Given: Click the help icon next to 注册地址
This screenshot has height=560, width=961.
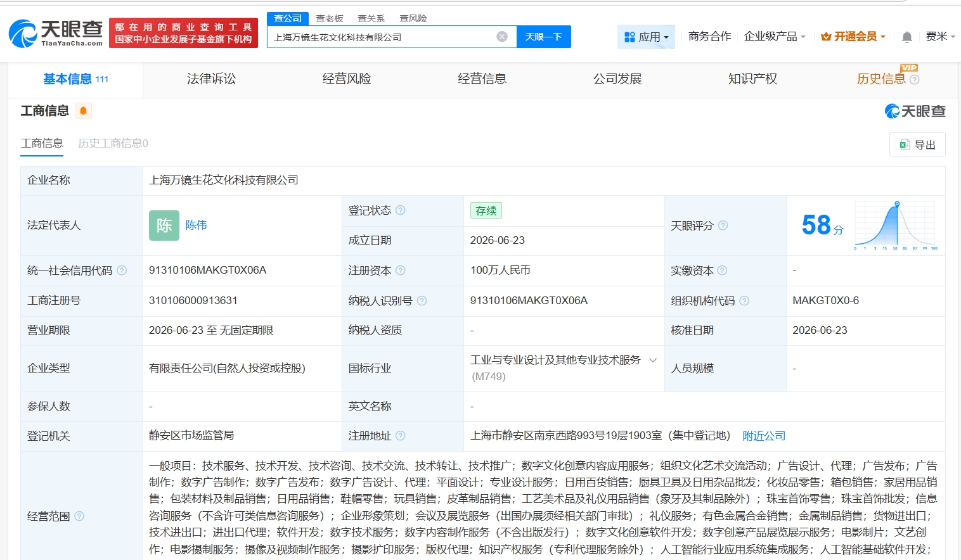Looking at the screenshot, I should [401, 436].
